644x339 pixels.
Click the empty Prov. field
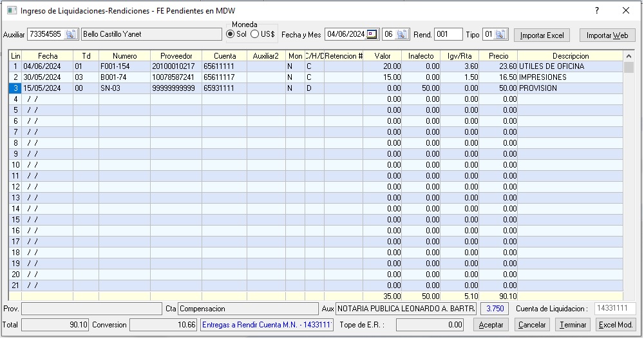pyautogui.click(x=91, y=309)
